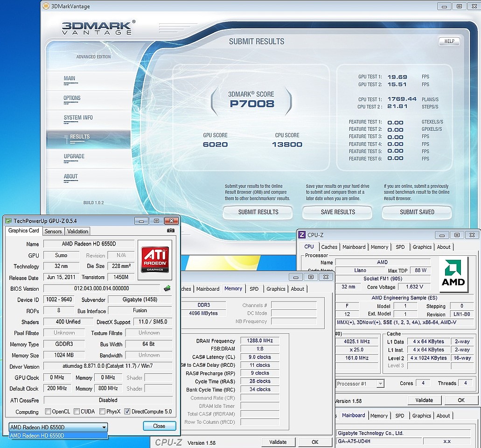Take a GPU-Z screenshot with camera icon

click(171, 231)
